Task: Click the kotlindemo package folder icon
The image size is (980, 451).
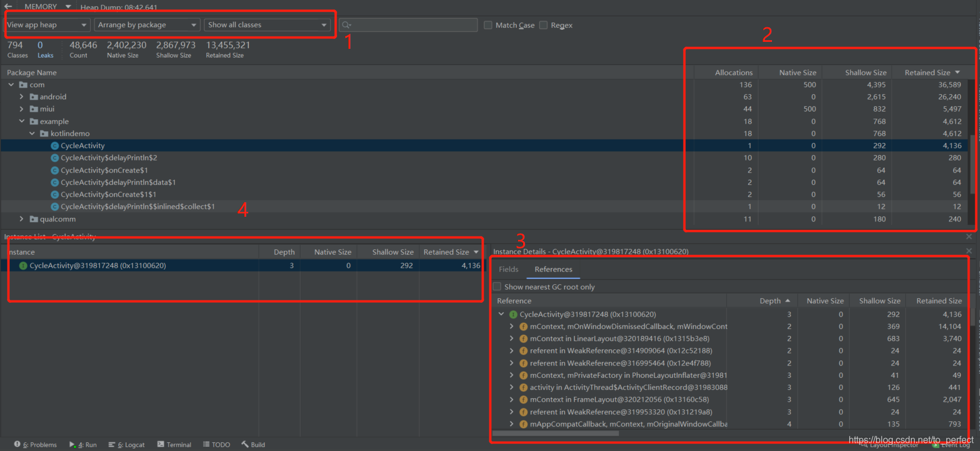Action: [44, 134]
